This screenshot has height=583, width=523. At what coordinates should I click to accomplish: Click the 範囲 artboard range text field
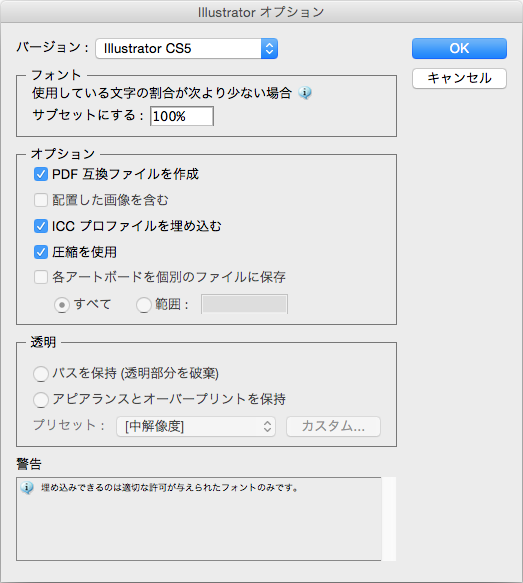point(244,304)
